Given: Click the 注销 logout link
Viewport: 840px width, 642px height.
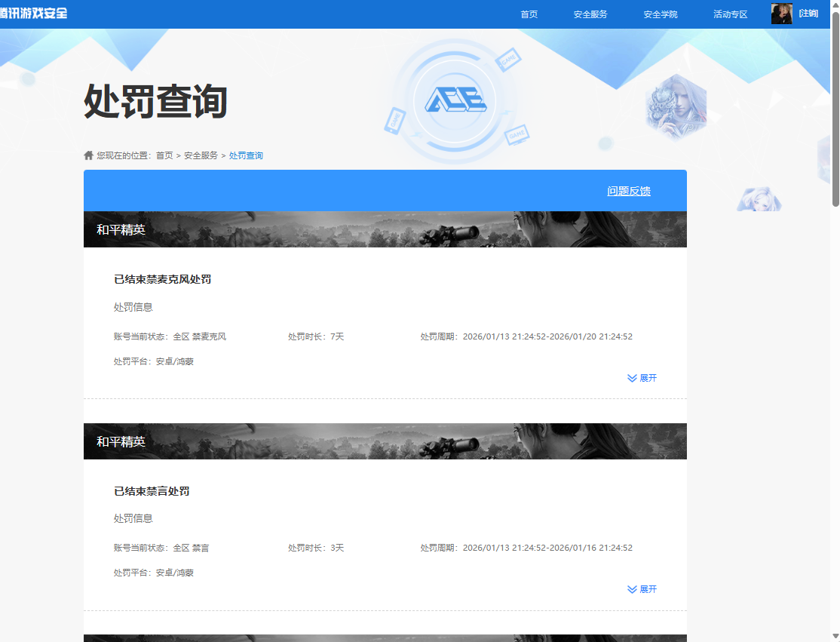Looking at the screenshot, I should click(x=808, y=14).
